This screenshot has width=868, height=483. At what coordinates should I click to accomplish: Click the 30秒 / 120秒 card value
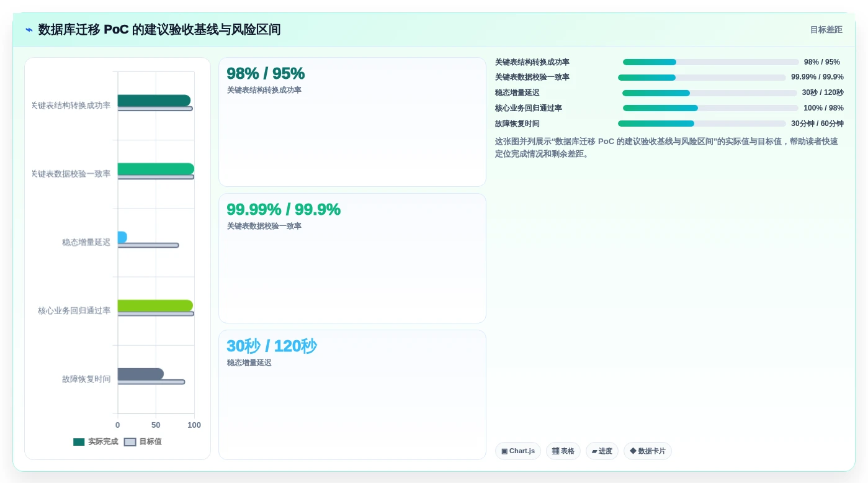coord(272,346)
